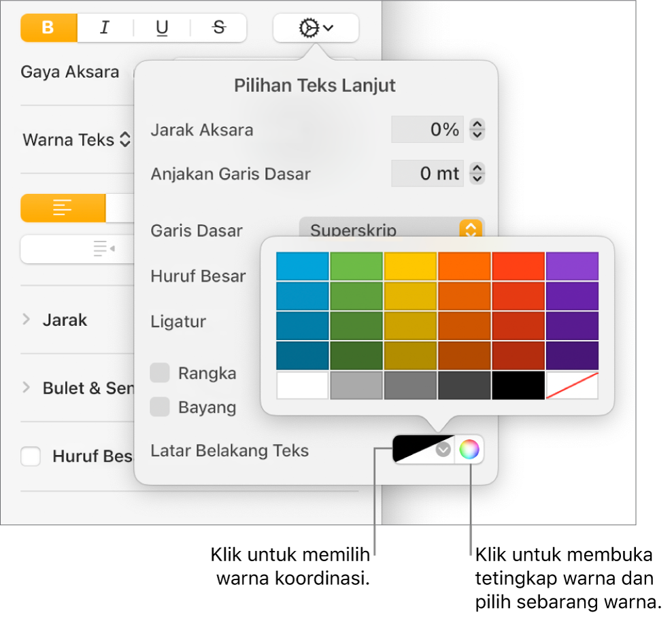672x621 pixels.
Task: Pick the bright green swatch in top row
Action: [356, 266]
